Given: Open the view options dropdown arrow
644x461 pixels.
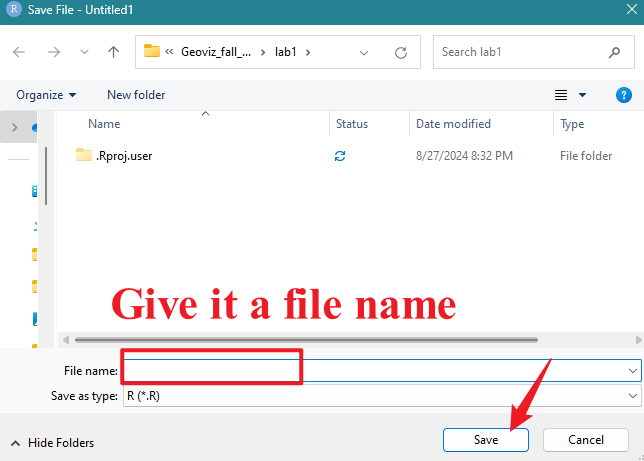Looking at the screenshot, I should tap(582, 95).
